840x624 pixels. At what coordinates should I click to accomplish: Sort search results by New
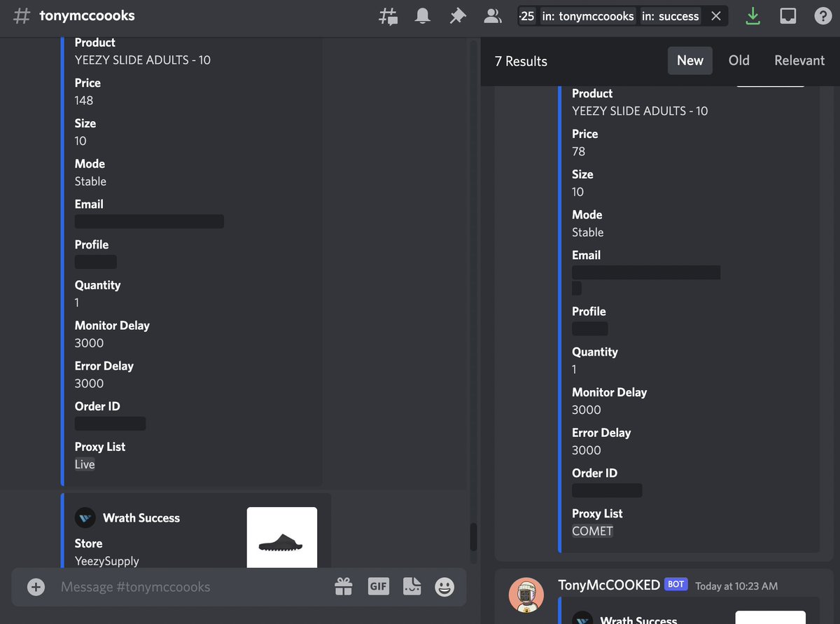tap(690, 61)
